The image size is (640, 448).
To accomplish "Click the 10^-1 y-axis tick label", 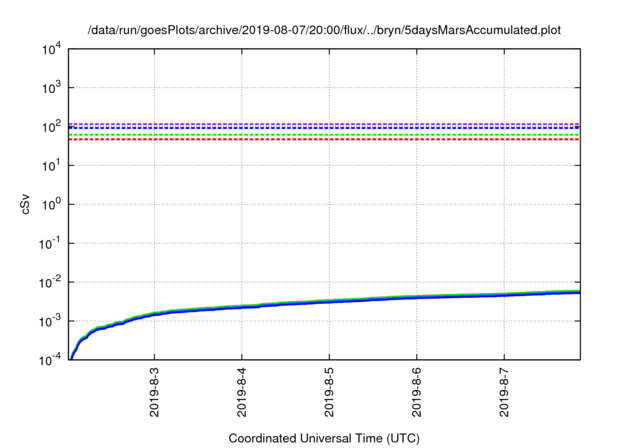I will 51,244.
